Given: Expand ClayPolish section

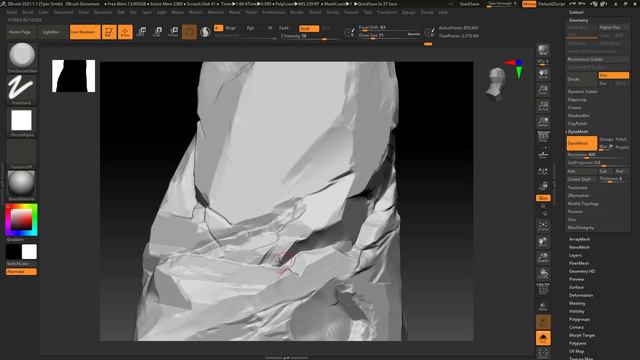Looking at the screenshot, I should [577, 123].
